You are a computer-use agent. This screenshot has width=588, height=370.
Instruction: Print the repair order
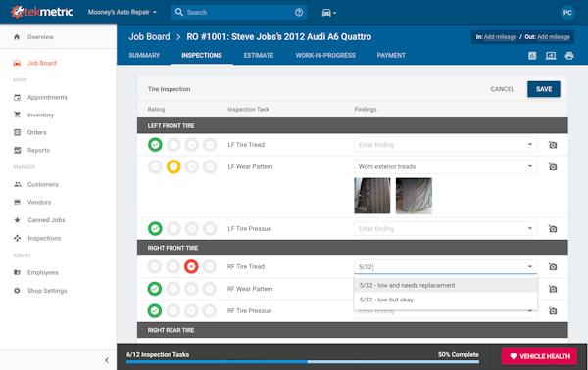[x=569, y=56]
